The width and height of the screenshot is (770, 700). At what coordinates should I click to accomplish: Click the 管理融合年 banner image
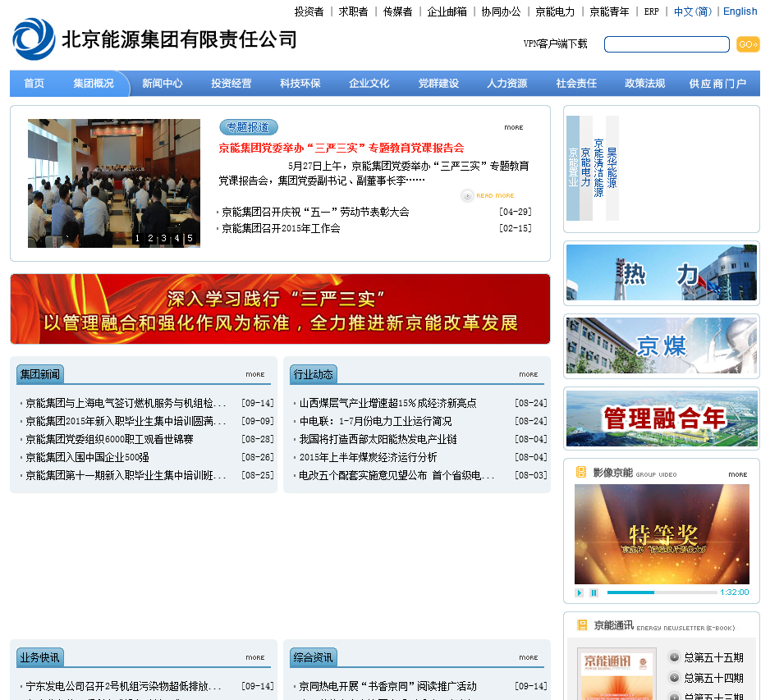662,419
